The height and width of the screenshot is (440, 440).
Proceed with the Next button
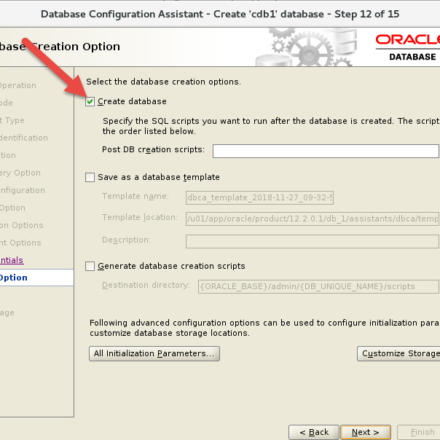coord(366,432)
